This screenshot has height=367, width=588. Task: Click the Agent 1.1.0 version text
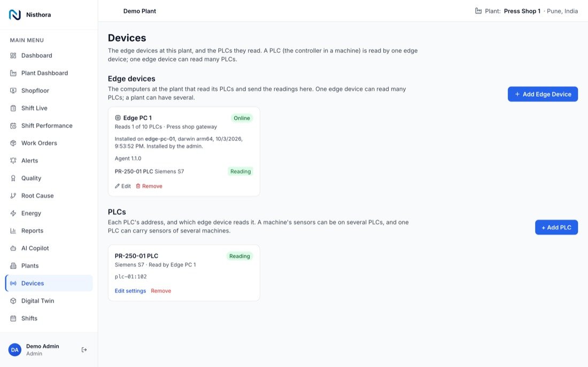(128, 159)
